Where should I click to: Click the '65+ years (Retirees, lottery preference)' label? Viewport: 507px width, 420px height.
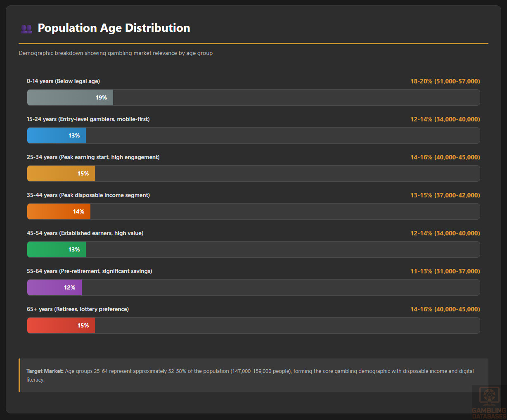click(78, 309)
